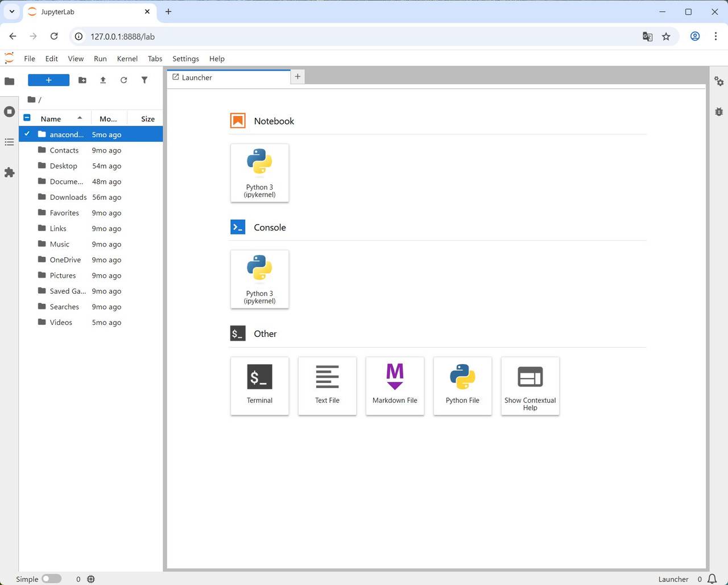Screen dimensions: 728x585
Task: Bookmark this page with star icon
Action: tap(666, 36)
